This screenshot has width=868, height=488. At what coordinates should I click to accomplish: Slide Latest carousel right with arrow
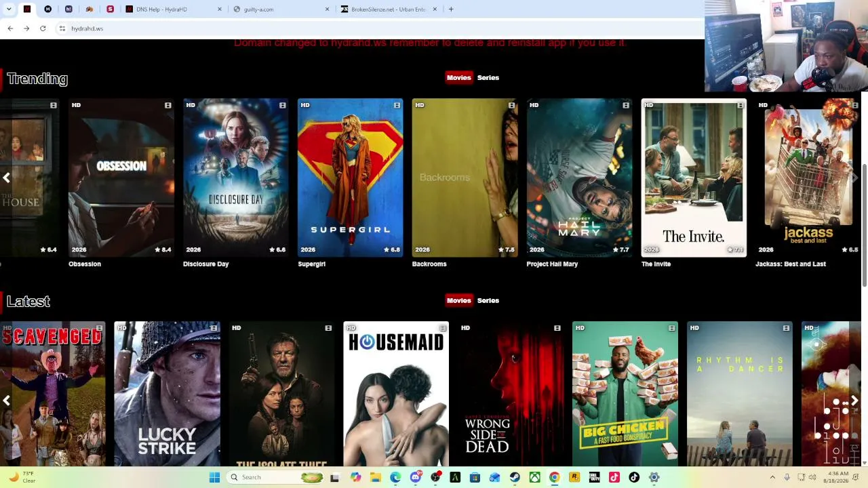pyautogui.click(x=855, y=401)
